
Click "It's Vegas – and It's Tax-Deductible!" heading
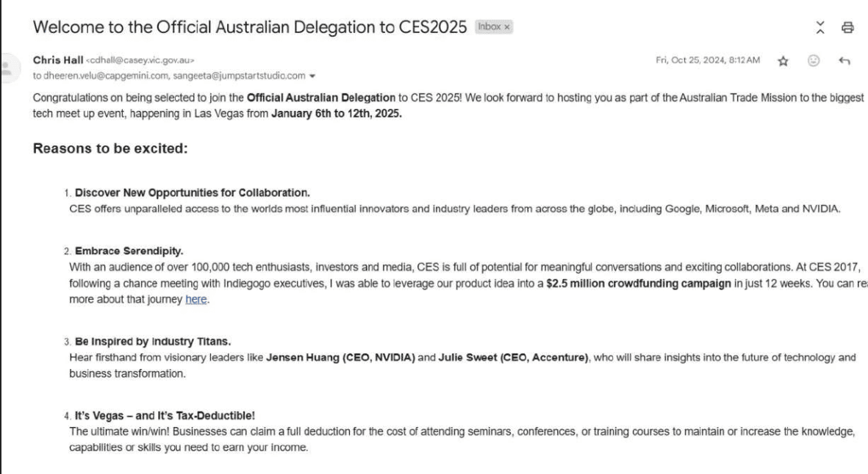click(165, 415)
